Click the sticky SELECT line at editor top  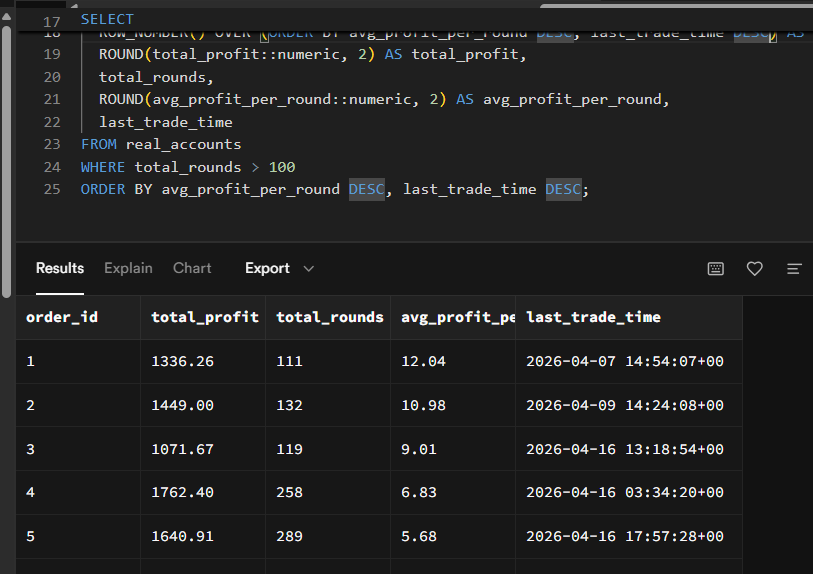click(x=107, y=19)
